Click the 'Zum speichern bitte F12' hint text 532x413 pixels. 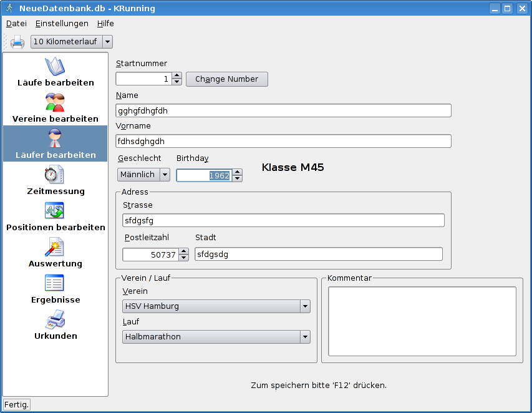pos(319,386)
